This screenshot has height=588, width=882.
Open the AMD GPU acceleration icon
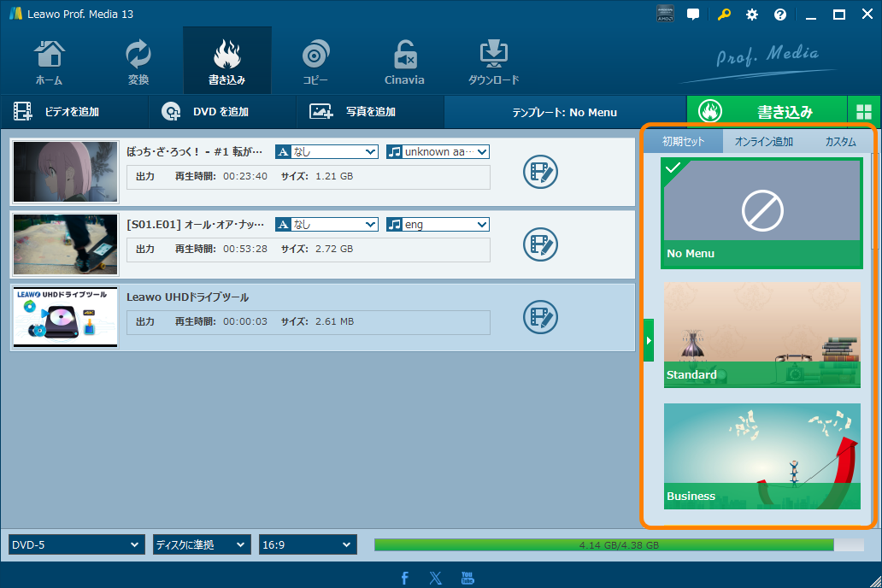666,15
